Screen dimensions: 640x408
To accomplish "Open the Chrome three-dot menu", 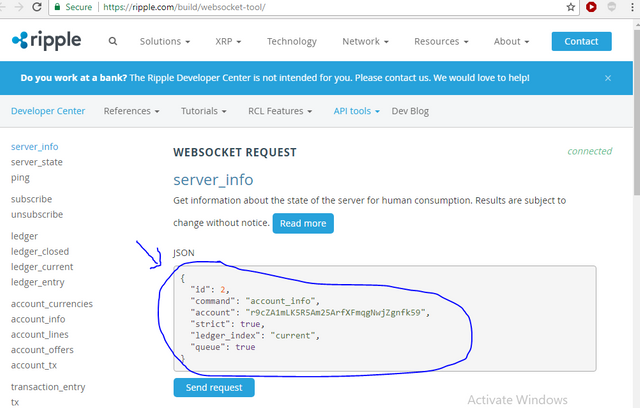I will (x=632, y=7).
